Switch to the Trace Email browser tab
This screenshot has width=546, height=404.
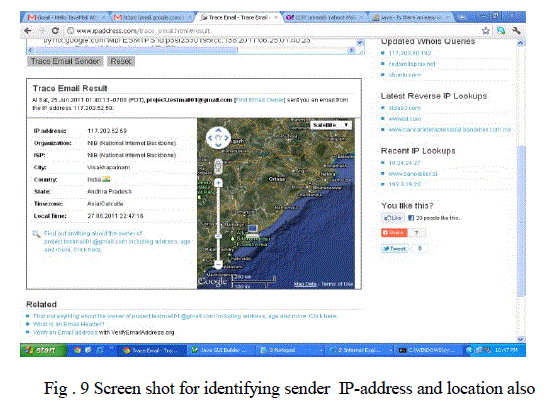(238, 17)
